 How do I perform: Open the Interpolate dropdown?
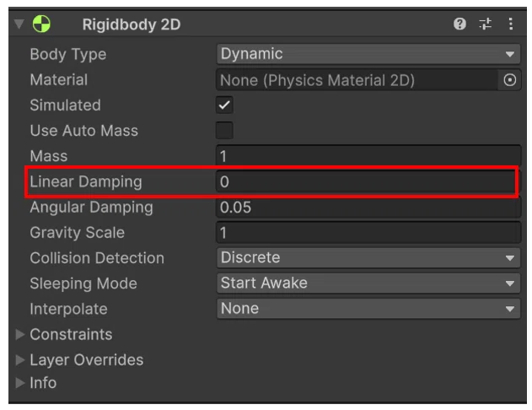pyautogui.click(x=368, y=309)
